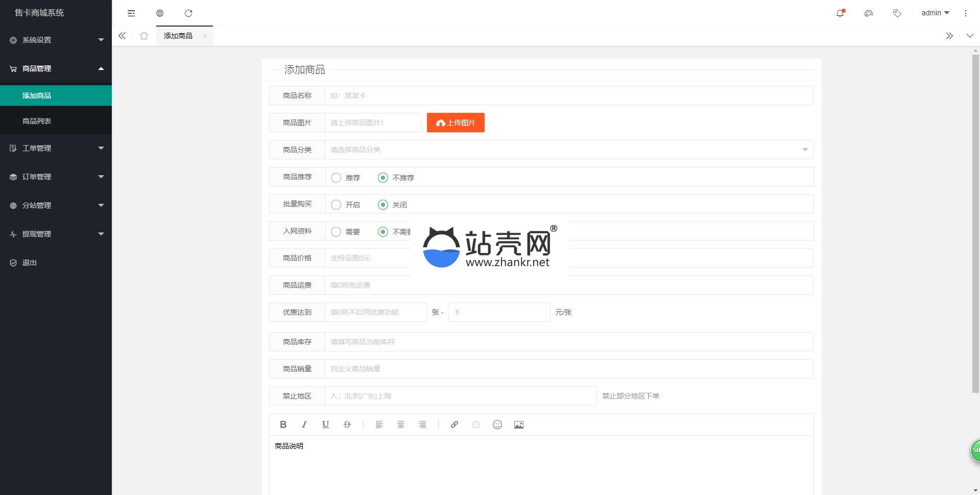The width and height of the screenshot is (980, 495).
Task: Enable 批量购买 by selecting 开启
Action: [x=336, y=205]
